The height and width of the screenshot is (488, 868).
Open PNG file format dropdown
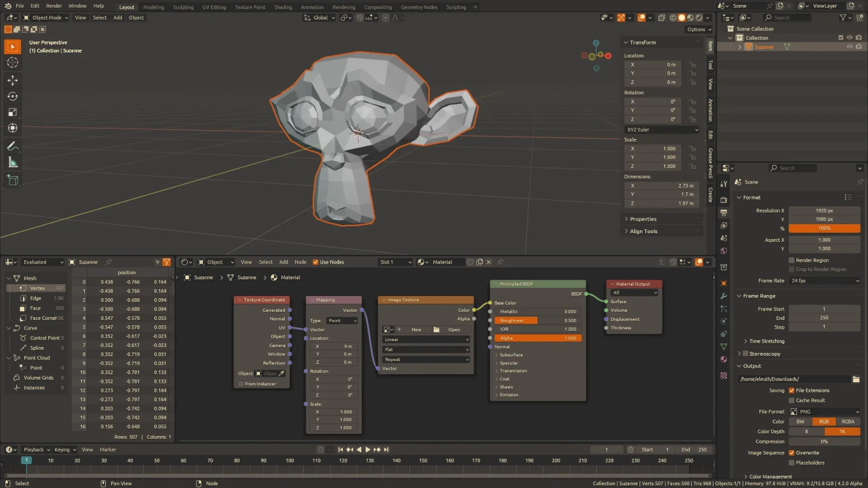coord(825,412)
